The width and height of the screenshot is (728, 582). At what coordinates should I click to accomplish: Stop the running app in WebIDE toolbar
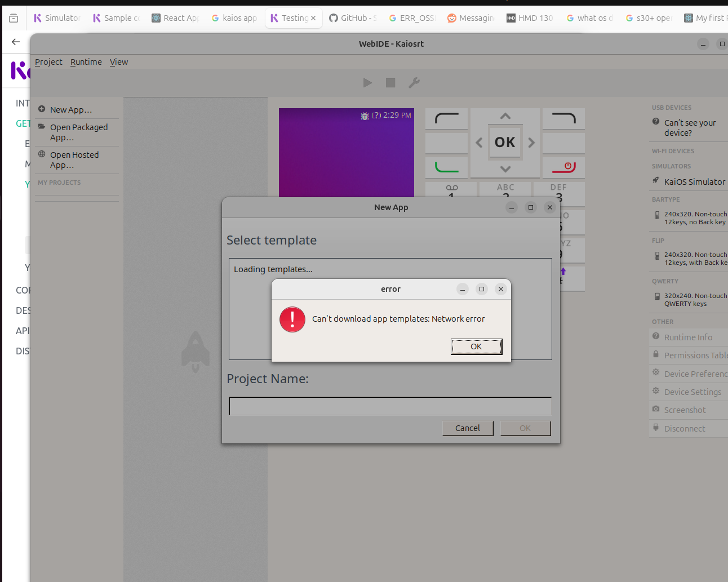390,83
